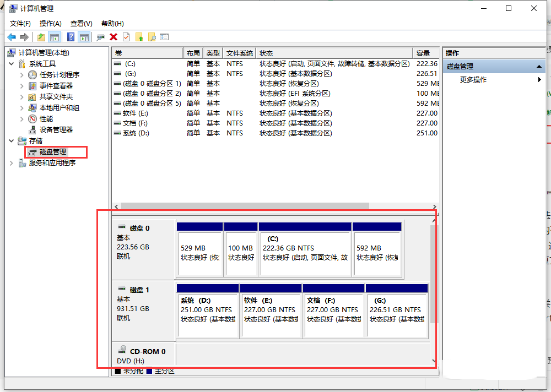Sort by the 状态 column header
551x392 pixels.
(x=334, y=53)
